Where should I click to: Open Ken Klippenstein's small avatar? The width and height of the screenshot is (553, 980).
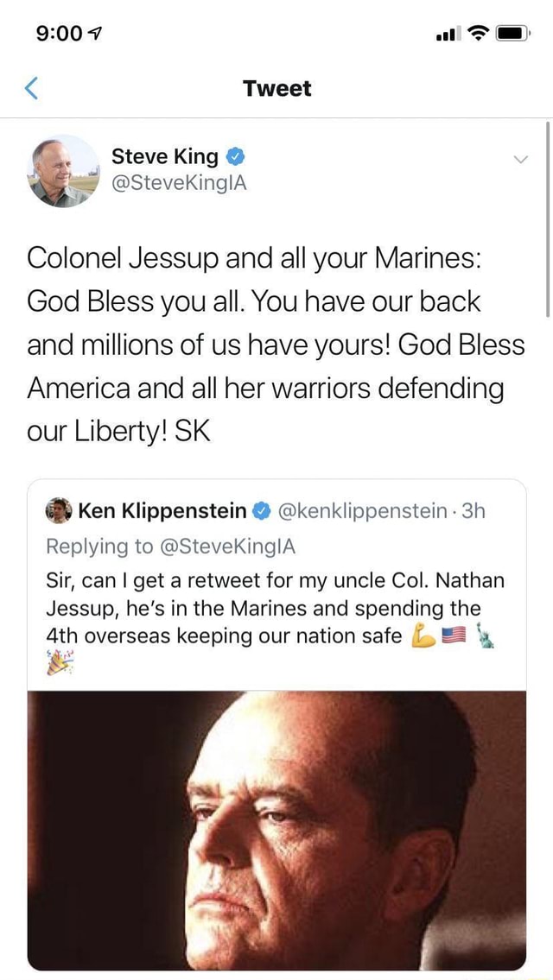[59, 511]
